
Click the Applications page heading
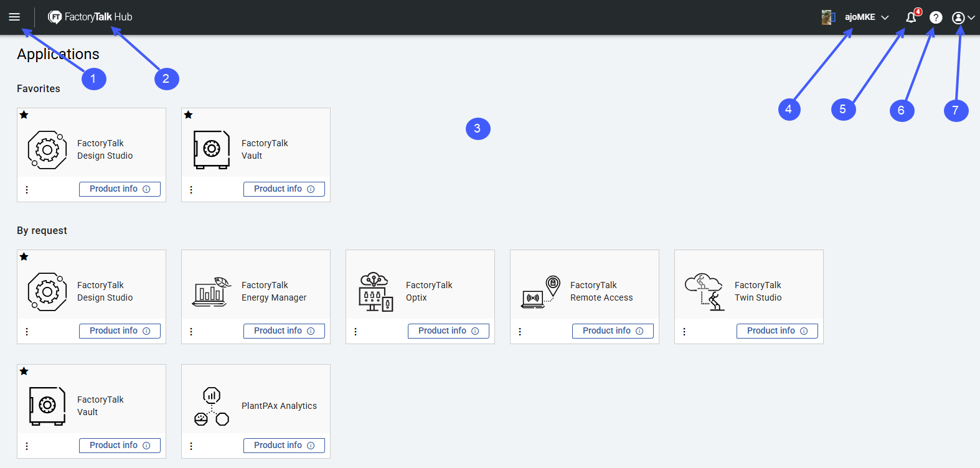point(58,54)
